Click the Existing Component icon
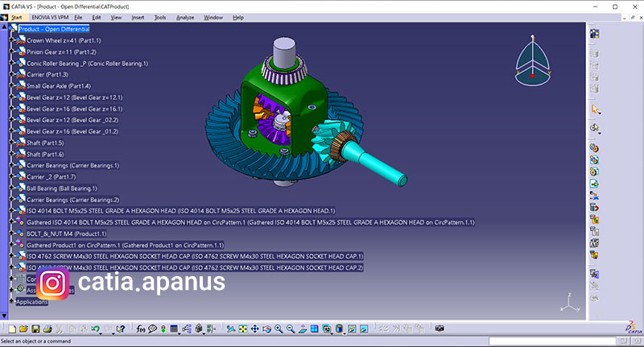The image size is (644, 347). click(x=594, y=184)
